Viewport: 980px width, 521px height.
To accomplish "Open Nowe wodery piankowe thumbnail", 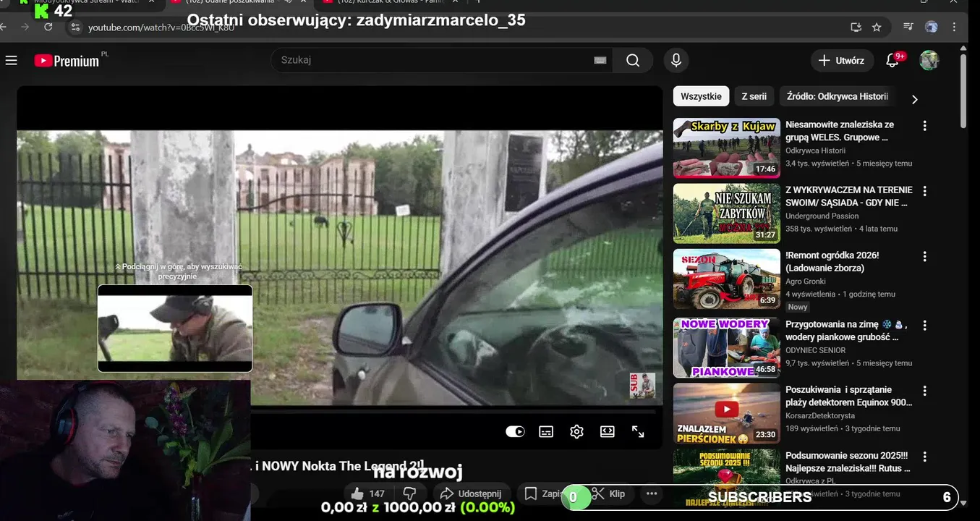I will tap(727, 348).
